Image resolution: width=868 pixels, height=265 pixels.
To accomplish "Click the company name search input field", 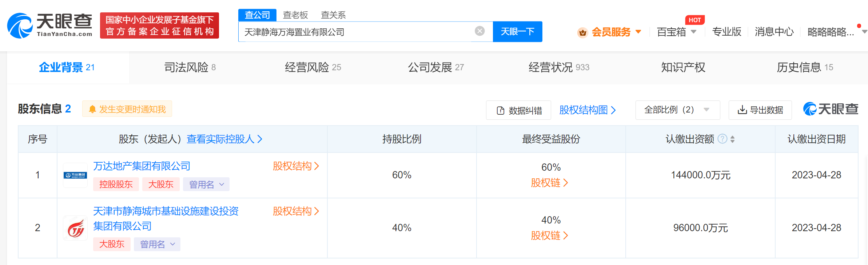I will point(357,32).
